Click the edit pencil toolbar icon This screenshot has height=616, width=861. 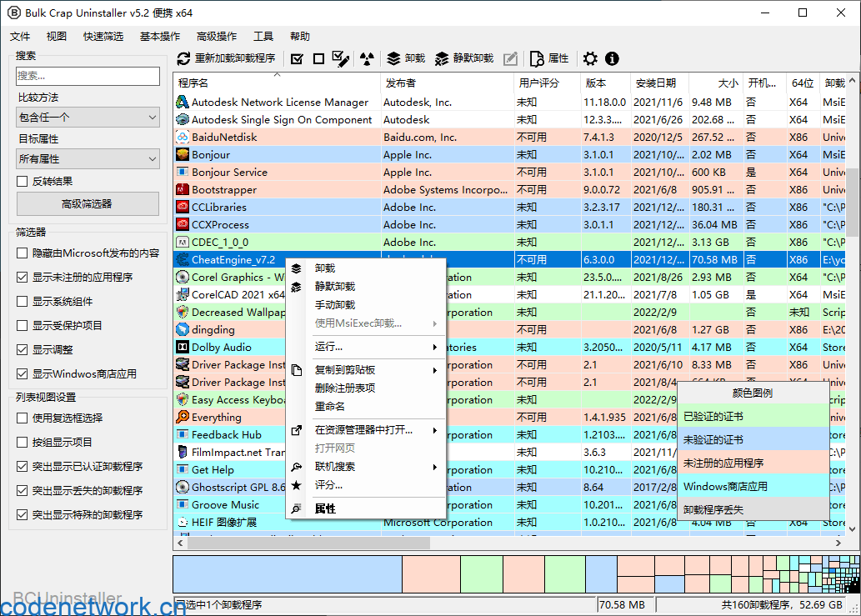510,58
